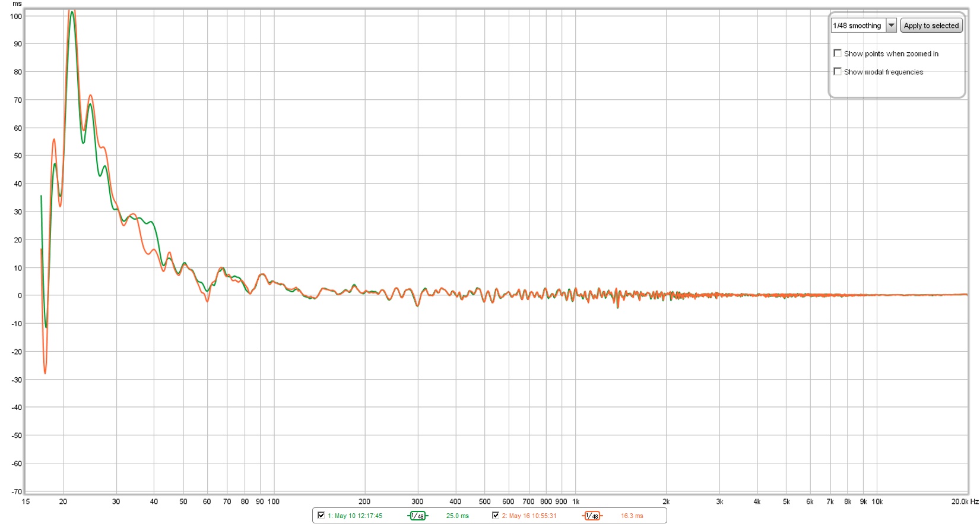Click the green 1/48 smoothing trace icon
This screenshot has height=524, width=980.
[417, 516]
